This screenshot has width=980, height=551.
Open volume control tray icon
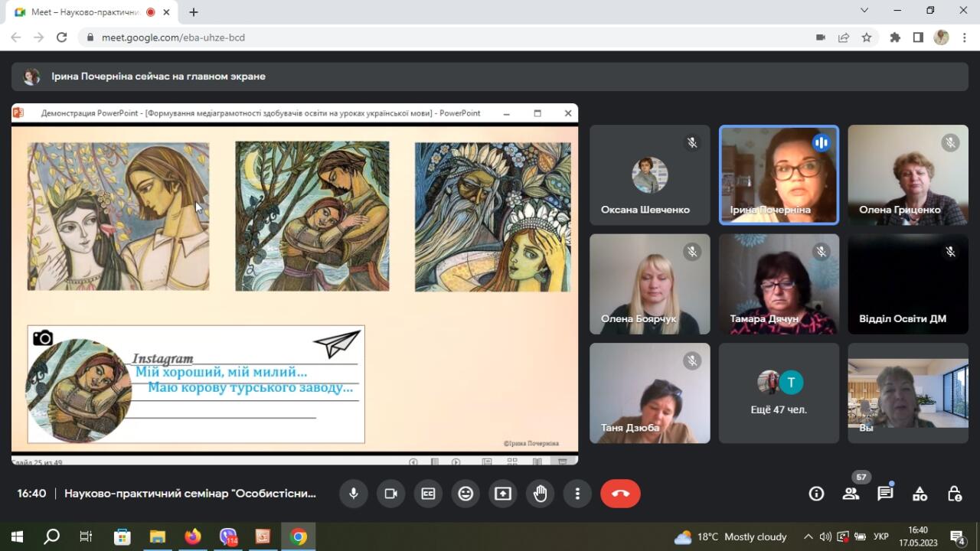(x=825, y=536)
